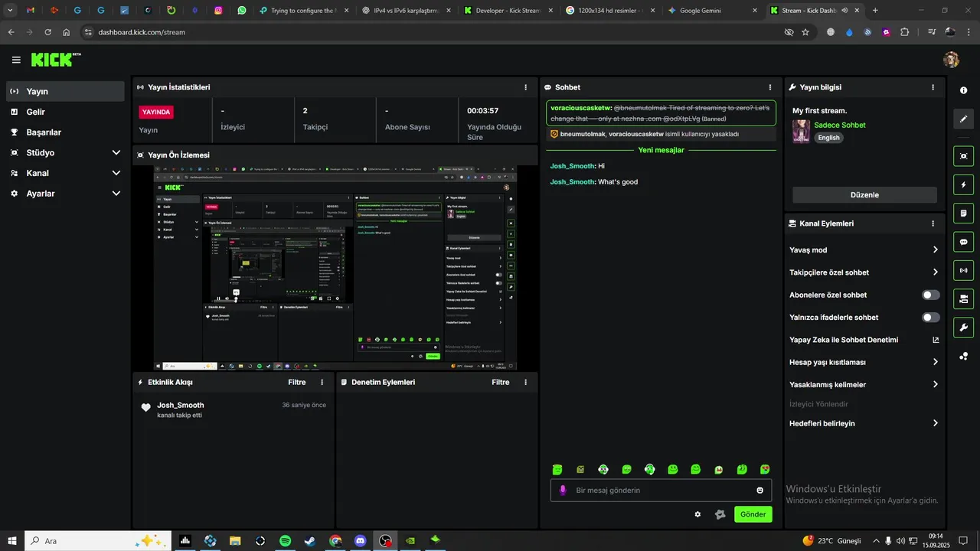980x551 pixels.
Task: Click the Düzenle button
Action: coord(864,194)
